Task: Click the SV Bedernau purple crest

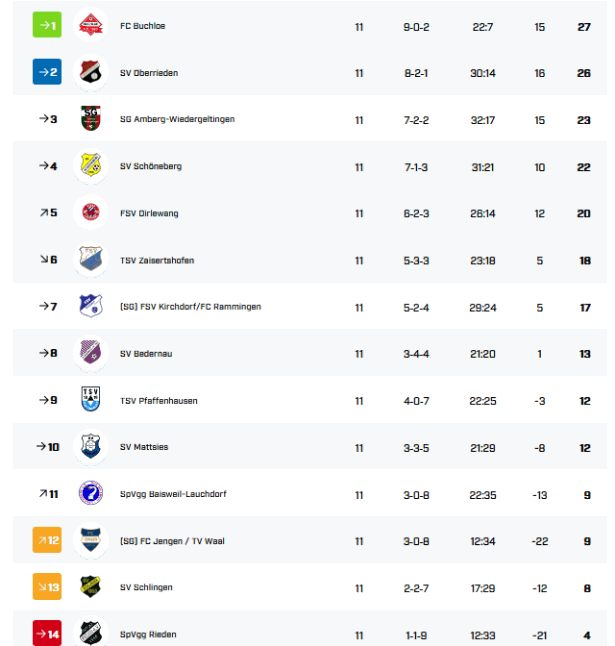Action: click(91, 354)
